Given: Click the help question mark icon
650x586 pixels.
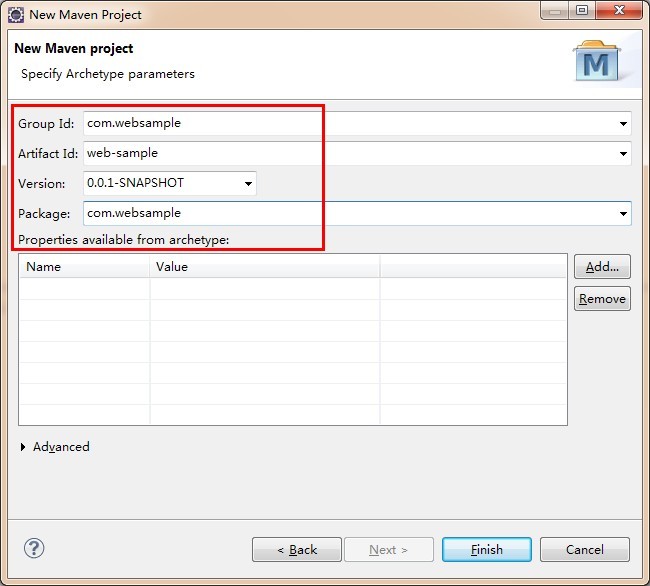Looking at the screenshot, I should [x=34, y=549].
